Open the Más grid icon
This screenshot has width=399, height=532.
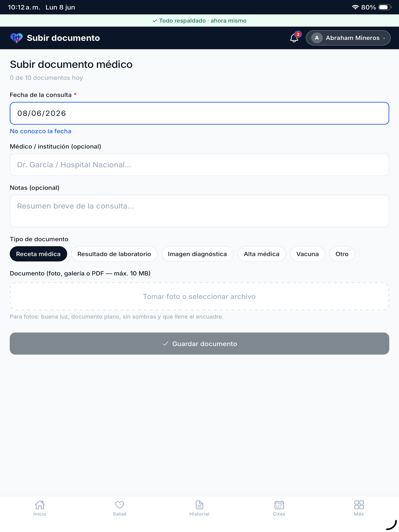[x=359, y=505]
